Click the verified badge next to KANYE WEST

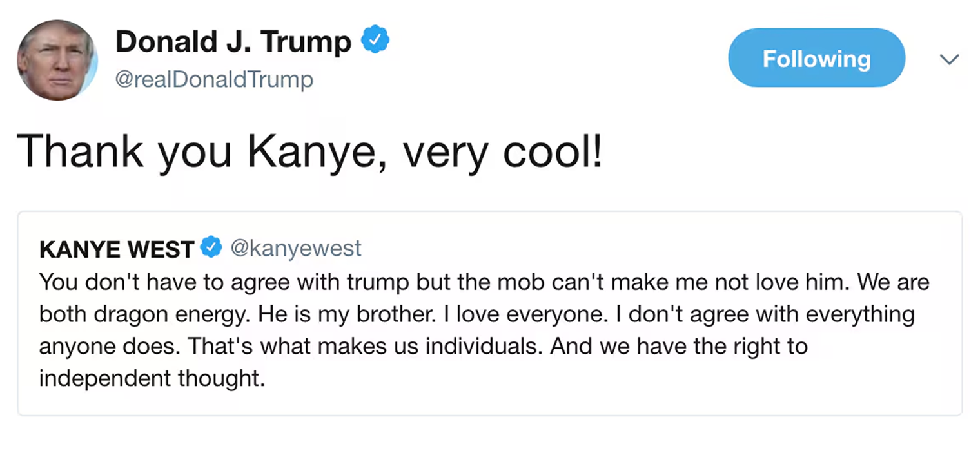pos(211,248)
